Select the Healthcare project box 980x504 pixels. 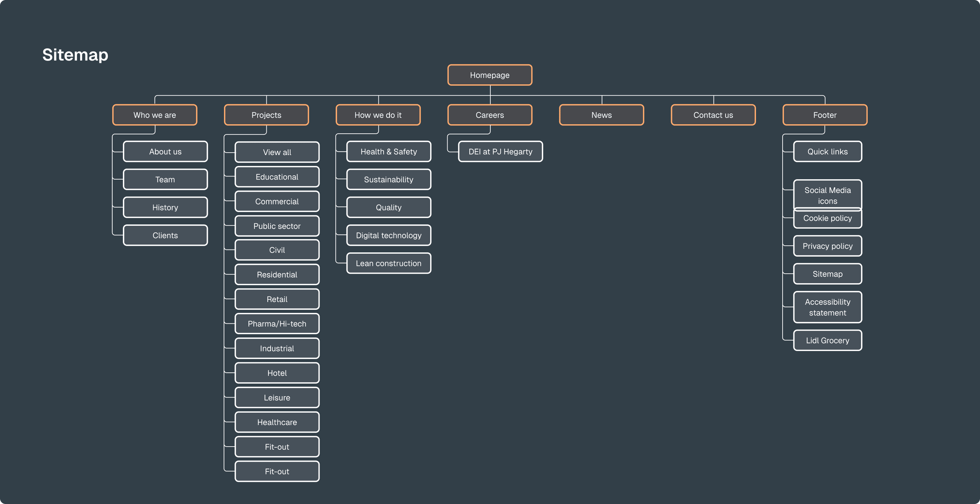coord(277,422)
